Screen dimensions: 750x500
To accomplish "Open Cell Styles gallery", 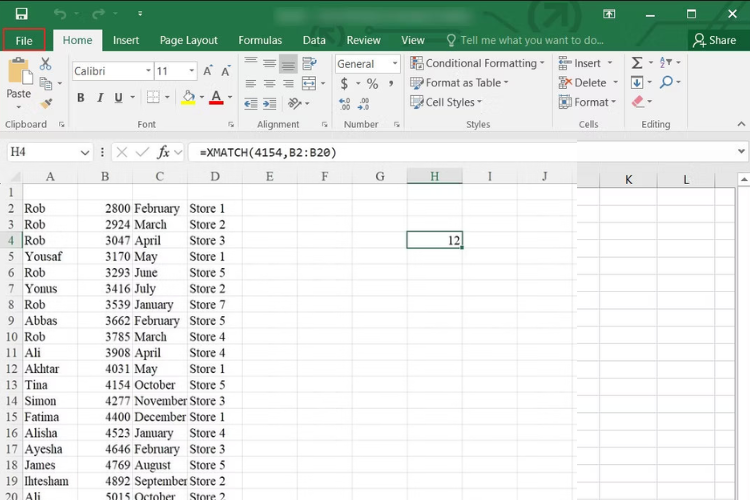I will (446, 102).
